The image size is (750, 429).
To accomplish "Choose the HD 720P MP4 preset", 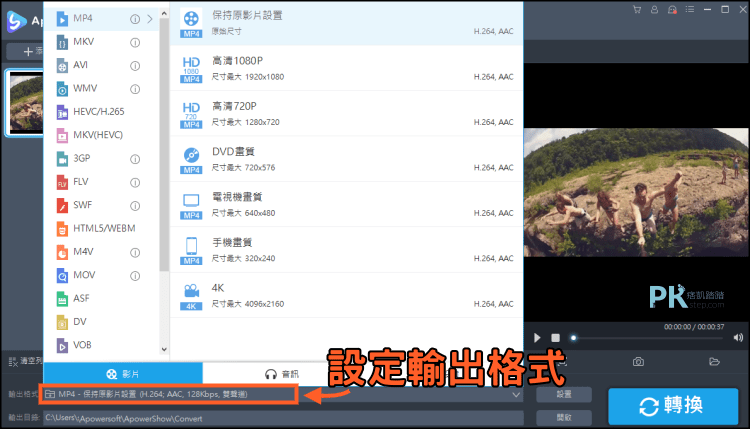I will click(x=346, y=114).
